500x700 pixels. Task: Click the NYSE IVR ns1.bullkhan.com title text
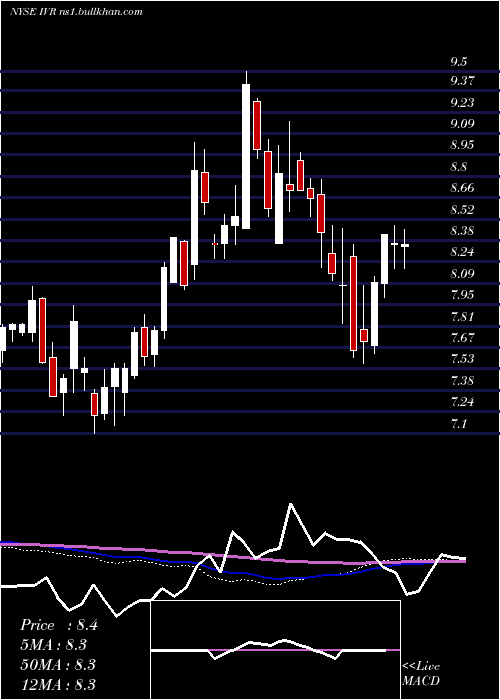pos(76,12)
